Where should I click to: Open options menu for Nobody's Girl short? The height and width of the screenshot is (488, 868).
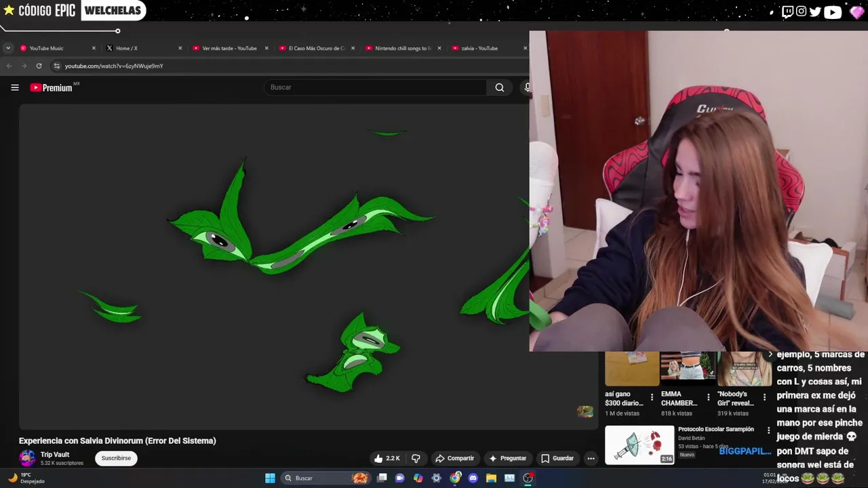pyautogui.click(x=765, y=397)
